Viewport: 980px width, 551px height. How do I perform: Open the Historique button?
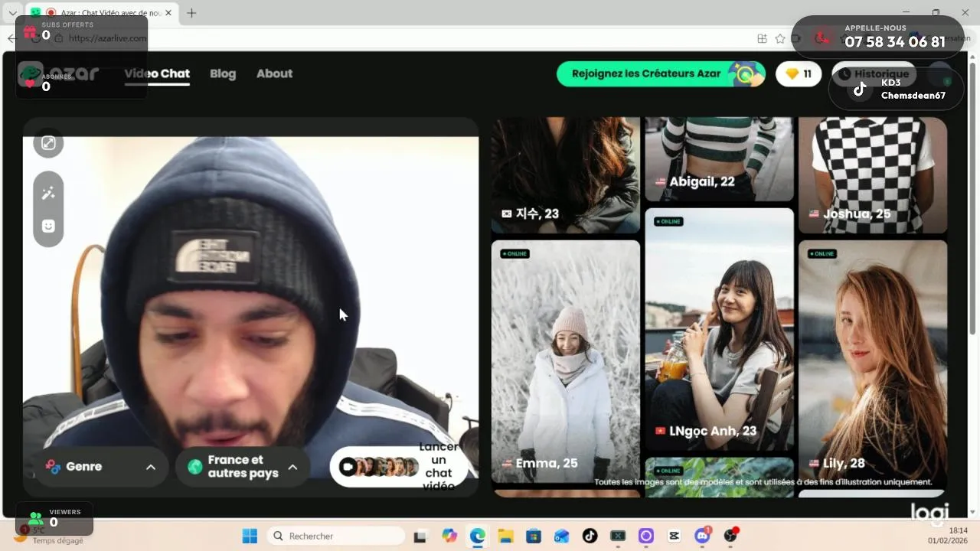tap(874, 74)
